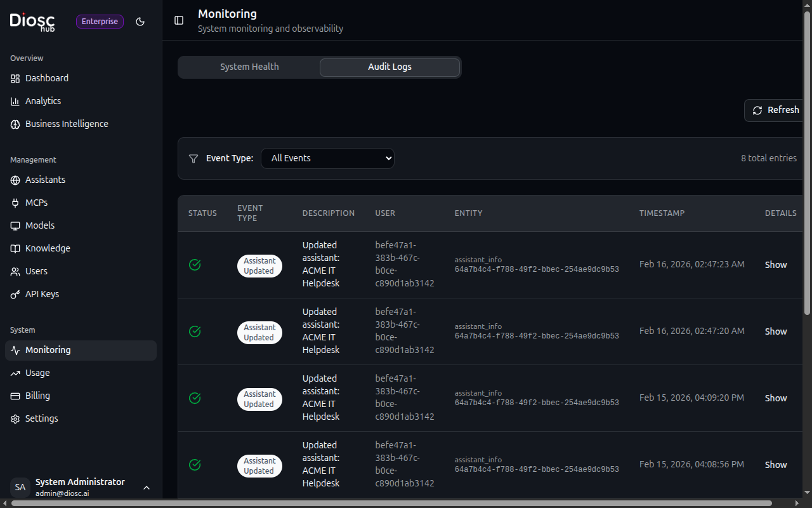Click the Models monitor icon
Image resolution: width=812 pixels, height=508 pixels.
pos(15,225)
